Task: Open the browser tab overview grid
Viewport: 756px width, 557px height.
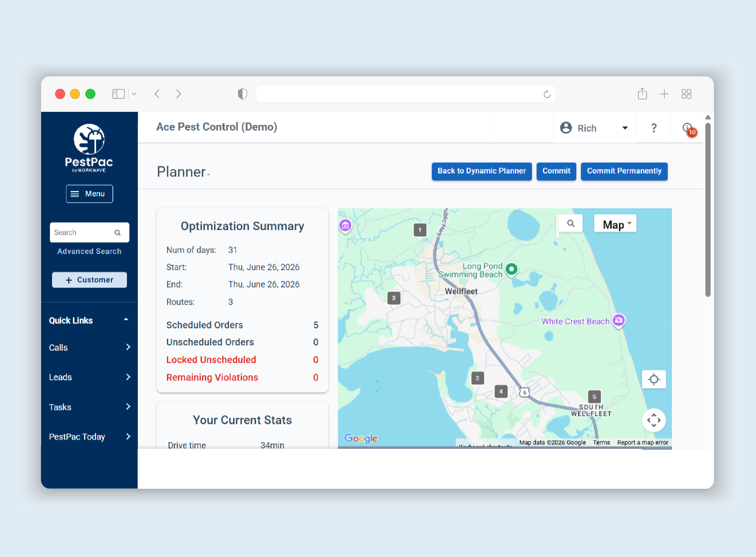Action: click(686, 94)
